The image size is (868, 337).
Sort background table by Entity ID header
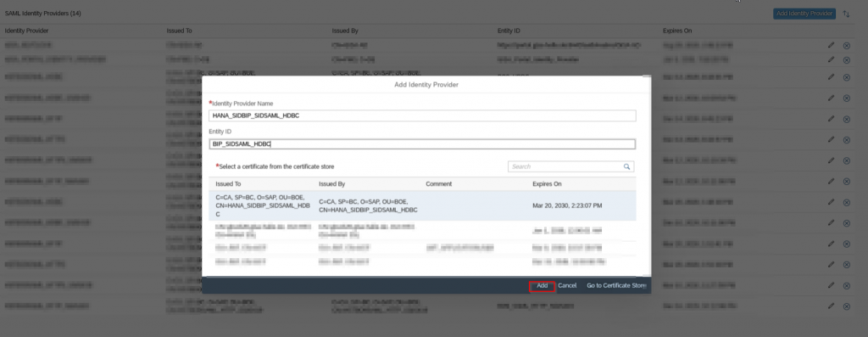[x=509, y=31]
